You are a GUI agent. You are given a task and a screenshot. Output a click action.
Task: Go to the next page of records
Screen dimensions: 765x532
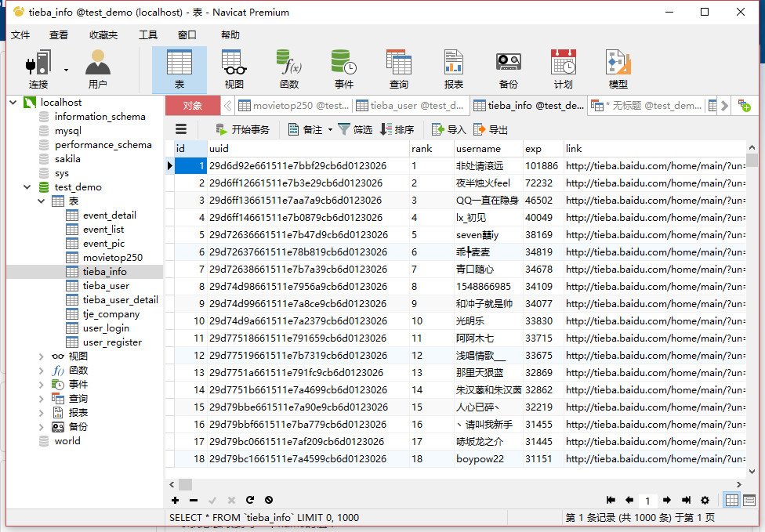(667, 500)
